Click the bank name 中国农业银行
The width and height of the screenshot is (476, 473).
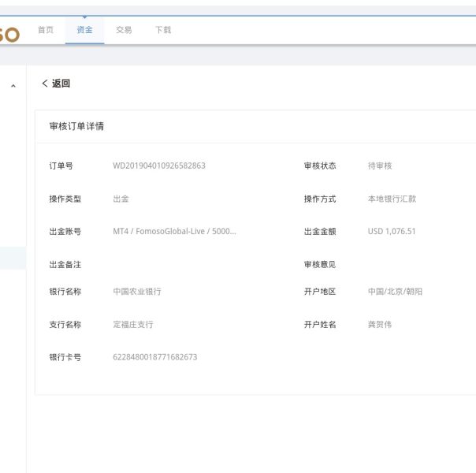coord(137,292)
